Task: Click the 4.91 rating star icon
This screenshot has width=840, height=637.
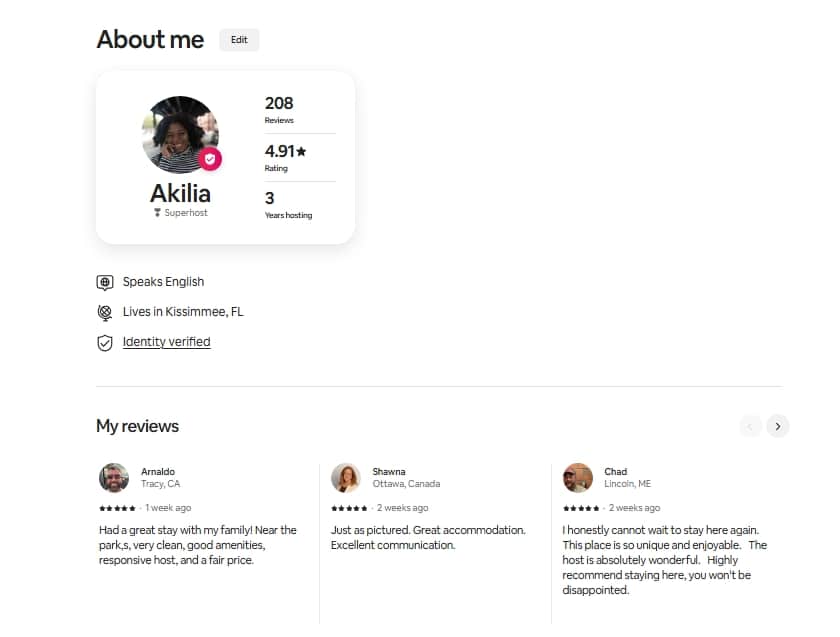Action: (x=302, y=152)
